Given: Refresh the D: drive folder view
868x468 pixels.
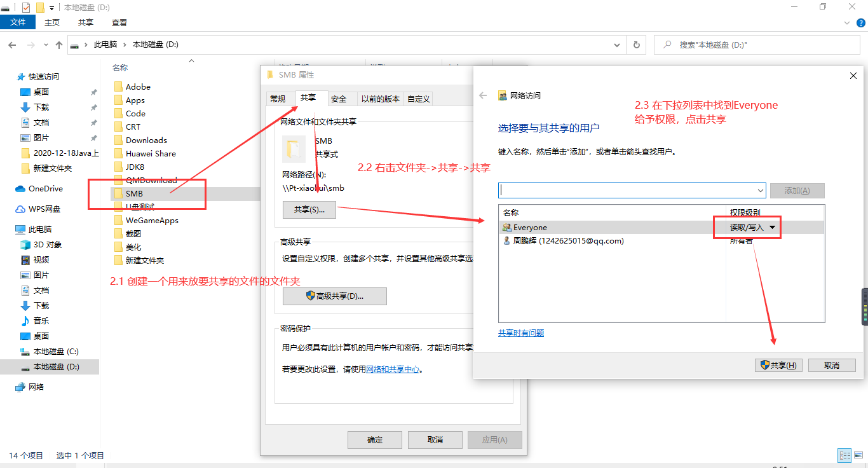Looking at the screenshot, I should (x=636, y=45).
